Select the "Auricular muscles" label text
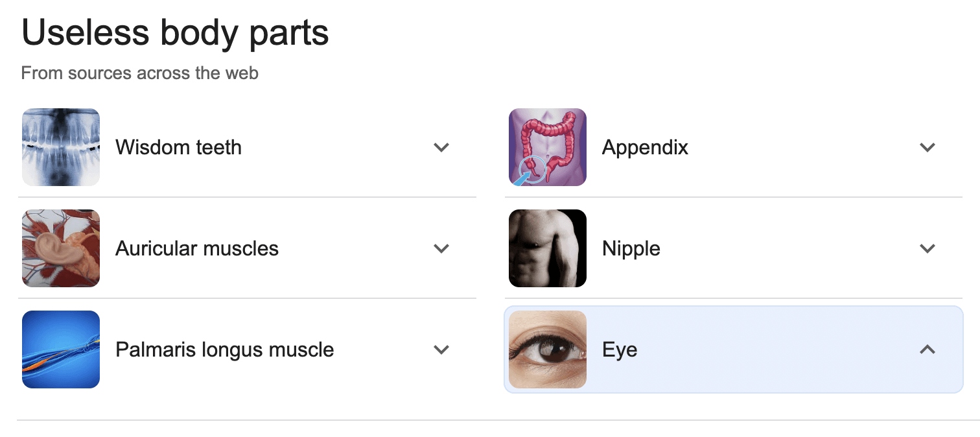 pyautogui.click(x=197, y=248)
